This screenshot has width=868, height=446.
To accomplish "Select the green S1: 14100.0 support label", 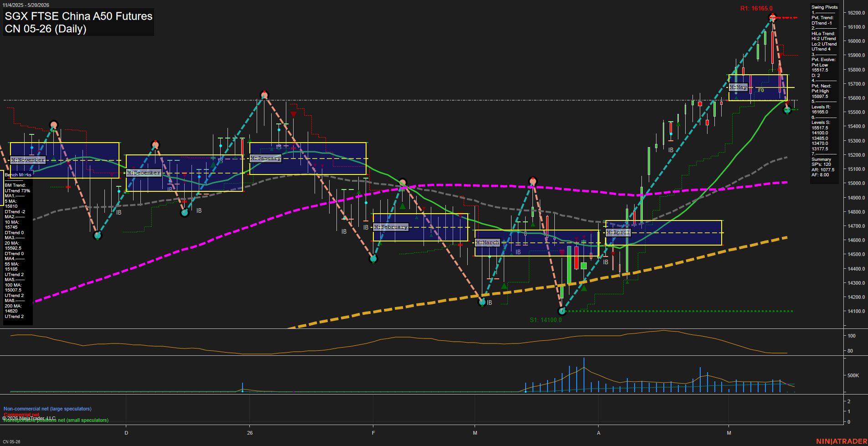I will [546, 320].
